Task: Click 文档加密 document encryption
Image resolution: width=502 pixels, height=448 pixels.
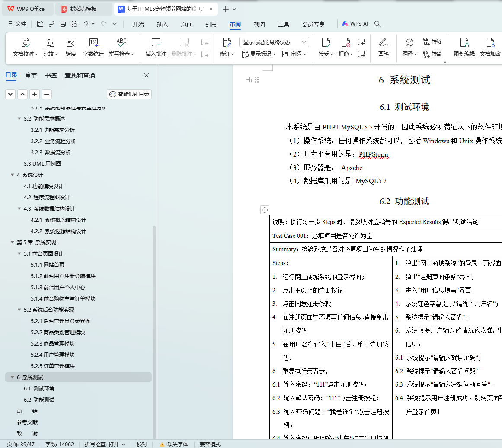Action: click(490, 47)
